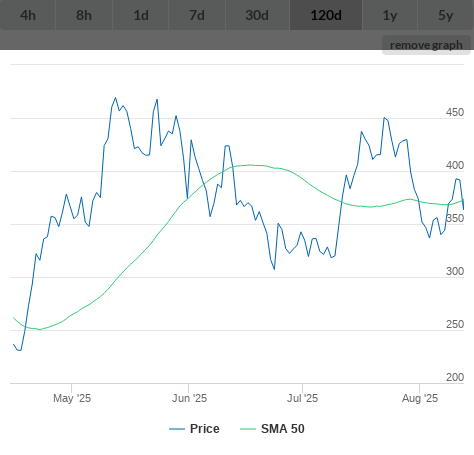Viewport: 474px width, 455px height.
Task: Switch chart to 30d range
Action: point(257,15)
